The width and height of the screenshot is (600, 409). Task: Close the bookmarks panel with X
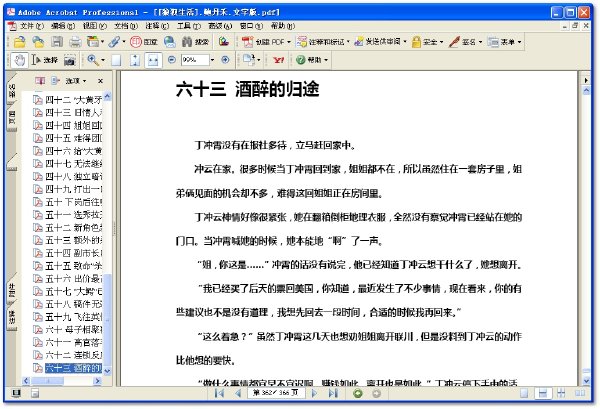[x=100, y=81]
